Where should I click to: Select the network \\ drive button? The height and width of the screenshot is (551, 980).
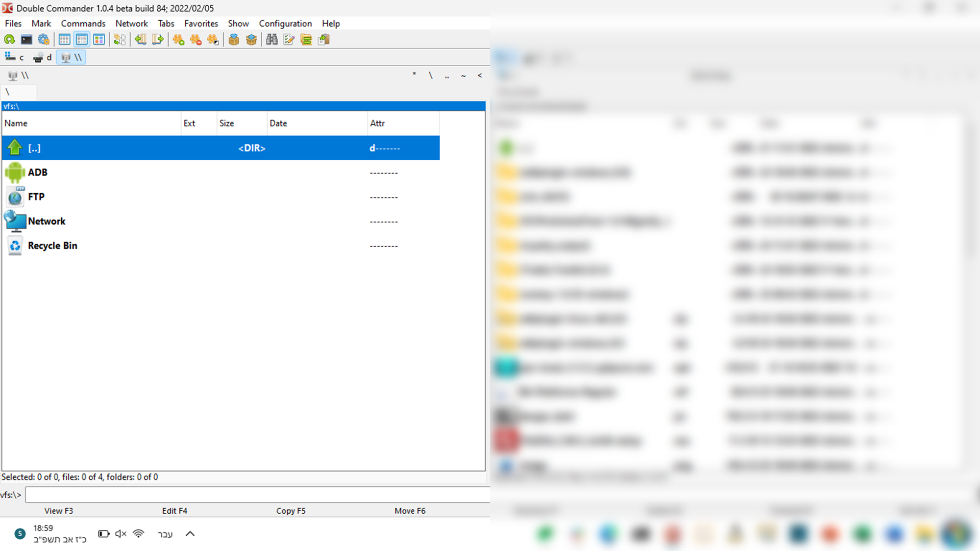[x=72, y=57]
